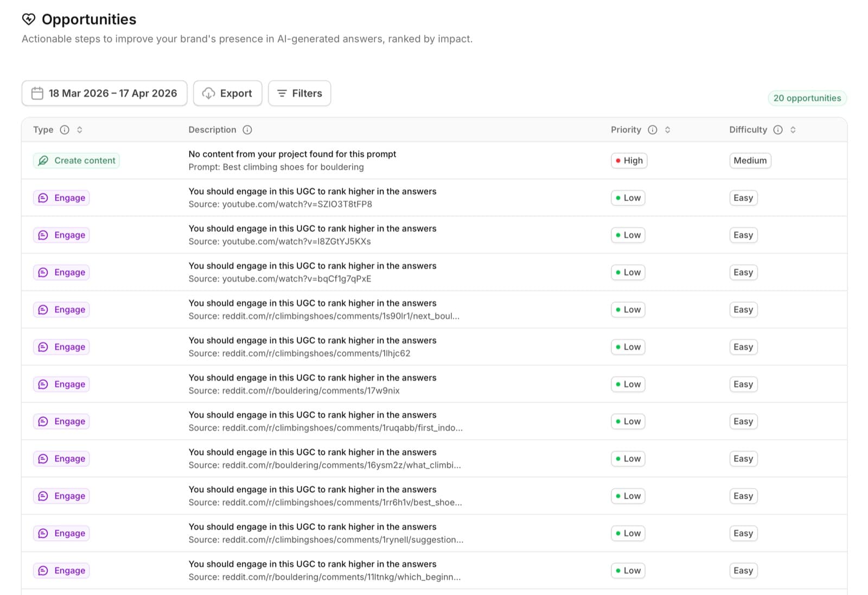Click the info icon next to the Difficulty header

point(777,130)
